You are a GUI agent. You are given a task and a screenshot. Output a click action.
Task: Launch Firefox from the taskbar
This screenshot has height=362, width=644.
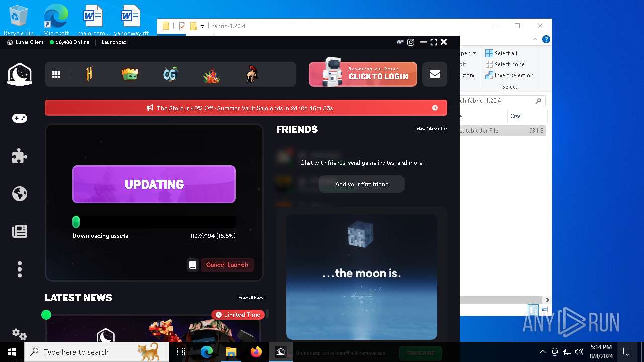pyautogui.click(x=256, y=352)
